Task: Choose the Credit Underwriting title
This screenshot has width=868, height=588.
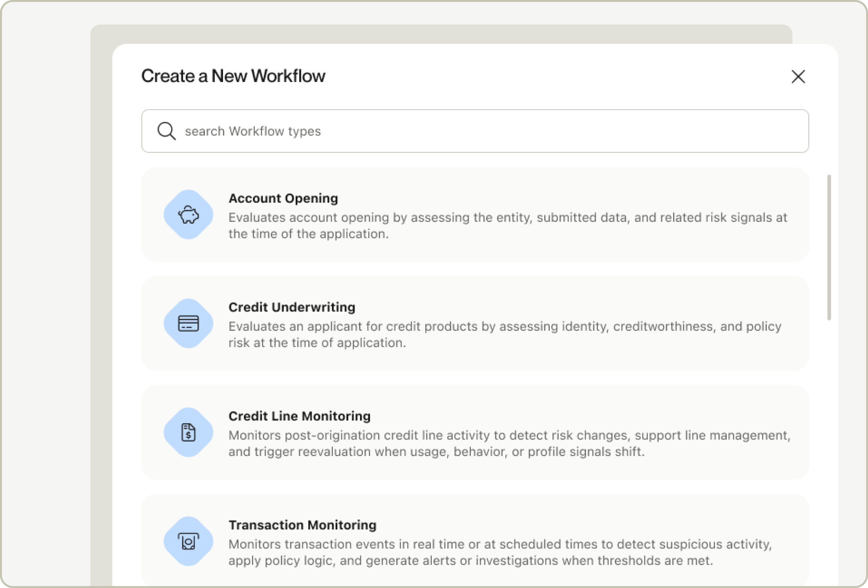Action: click(x=292, y=307)
